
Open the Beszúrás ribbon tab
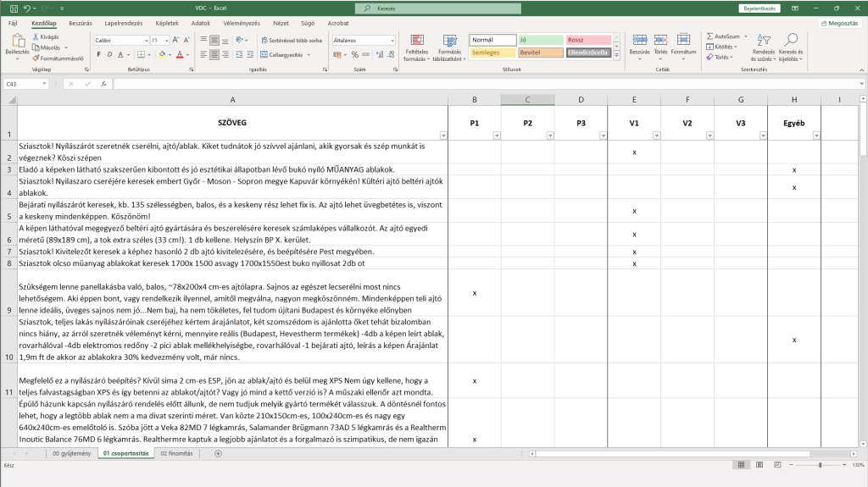(x=81, y=23)
